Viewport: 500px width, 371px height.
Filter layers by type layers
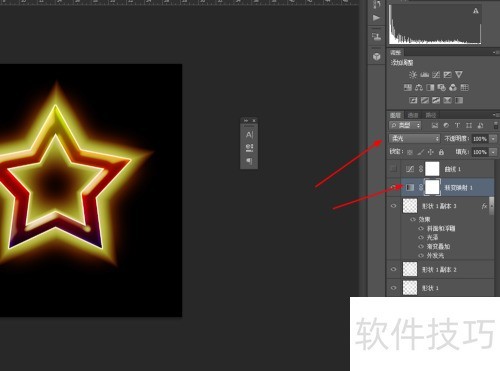457,125
